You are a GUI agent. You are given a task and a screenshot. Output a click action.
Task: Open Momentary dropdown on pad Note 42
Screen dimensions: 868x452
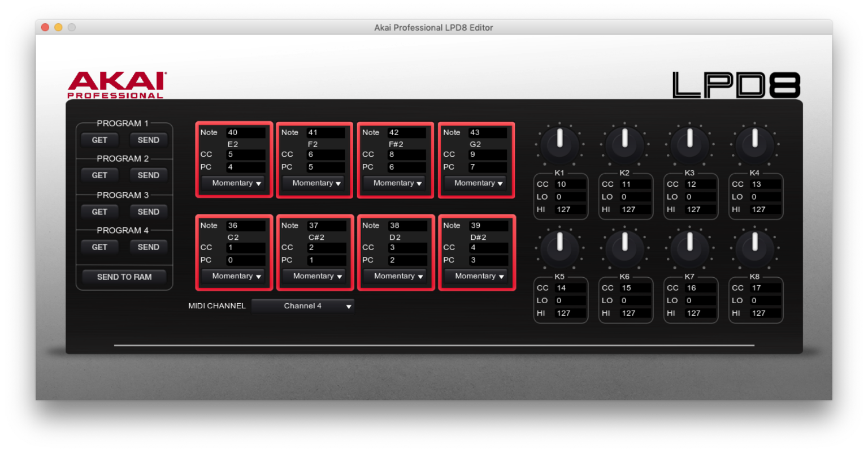(x=396, y=183)
